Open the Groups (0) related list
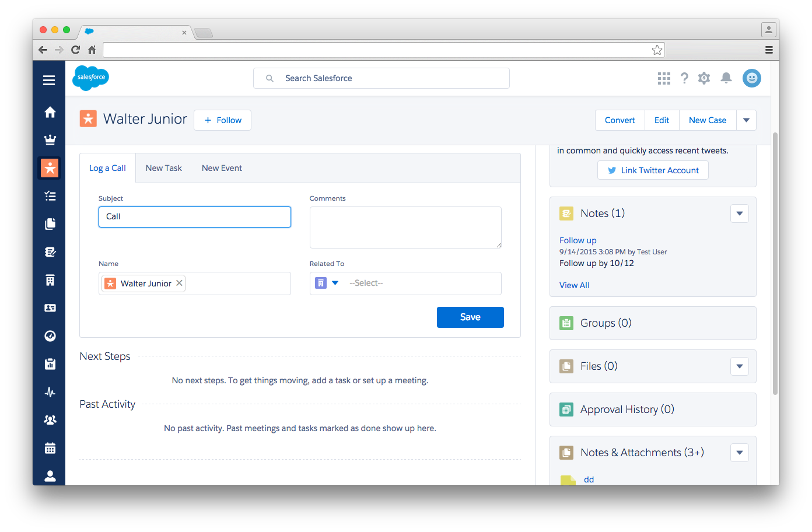The height and width of the screenshot is (532, 812). [605, 323]
